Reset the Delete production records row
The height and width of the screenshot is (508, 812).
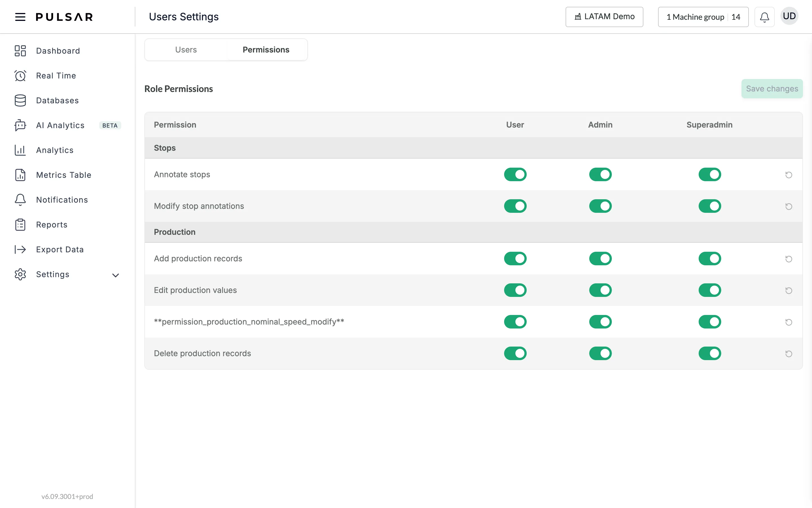click(x=789, y=353)
